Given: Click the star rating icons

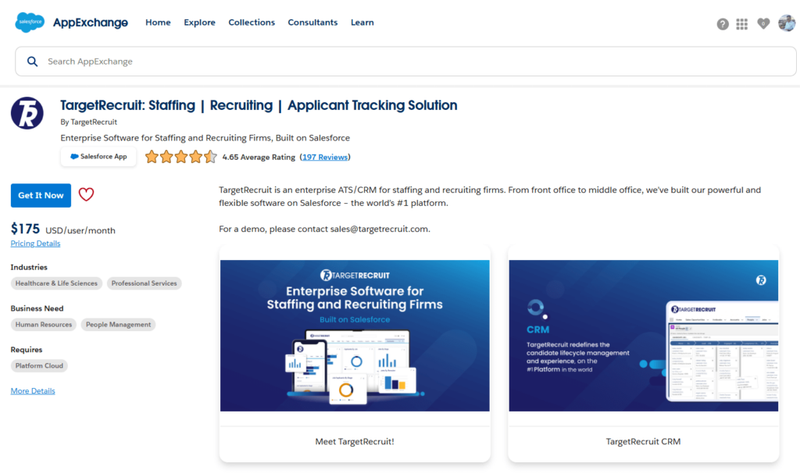Looking at the screenshot, I should pyautogui.click(x=181, y=157).
